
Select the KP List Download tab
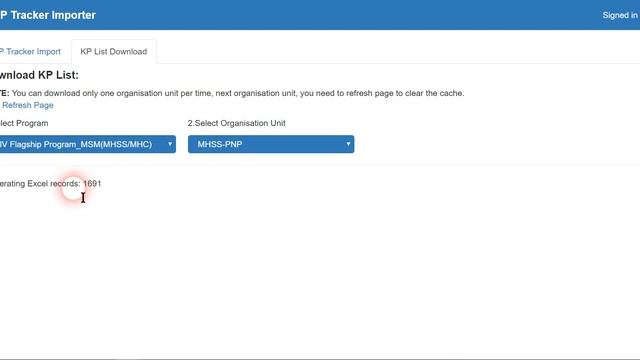(x=113, y=51)
